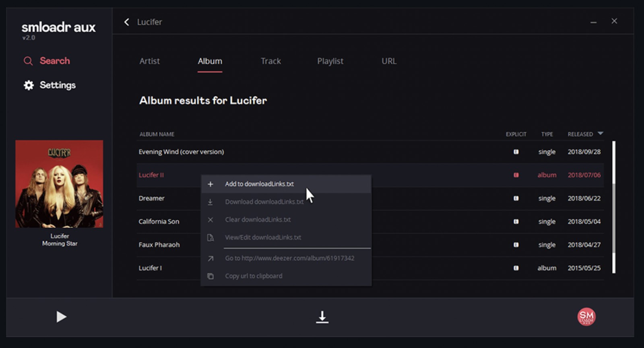Image resolution: width=644 pixels, height=348 pixels.
Task: Select the Faux Pharaoh row
Action: pos(370,245)
